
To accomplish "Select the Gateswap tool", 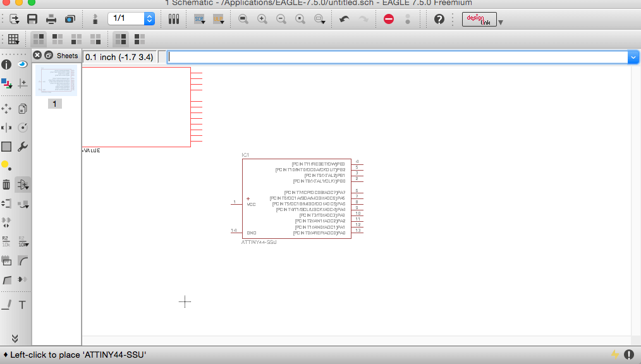I will click(6, 222).
